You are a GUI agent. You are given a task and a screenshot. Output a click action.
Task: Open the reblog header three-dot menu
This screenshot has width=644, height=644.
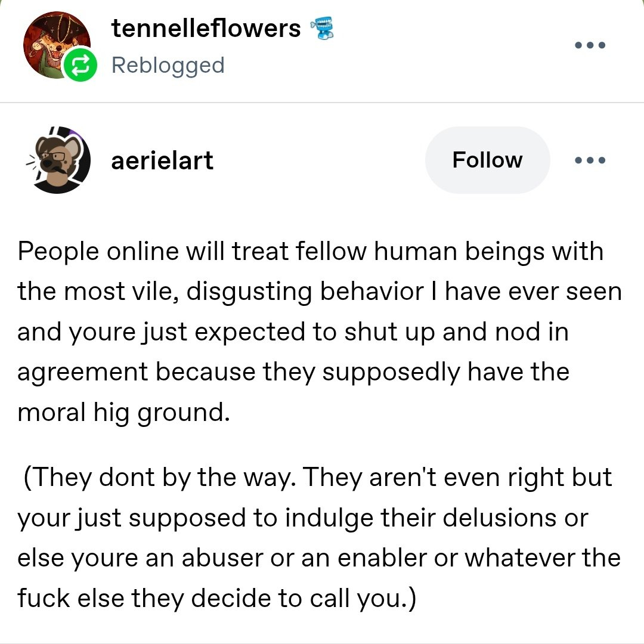click(x=590, y=45)
